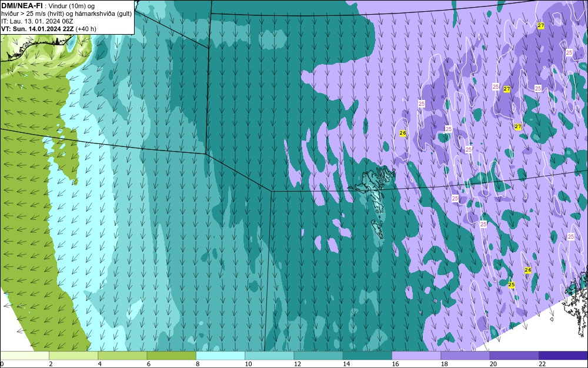Click the legend scale number 14
This screenshot has width=588, height=368.
346,364
